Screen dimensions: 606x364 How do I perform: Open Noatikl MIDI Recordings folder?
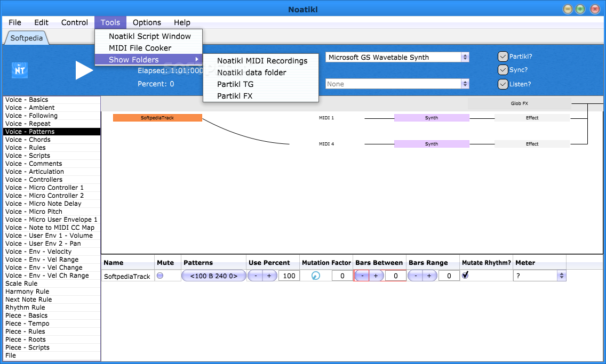(261, 61)
